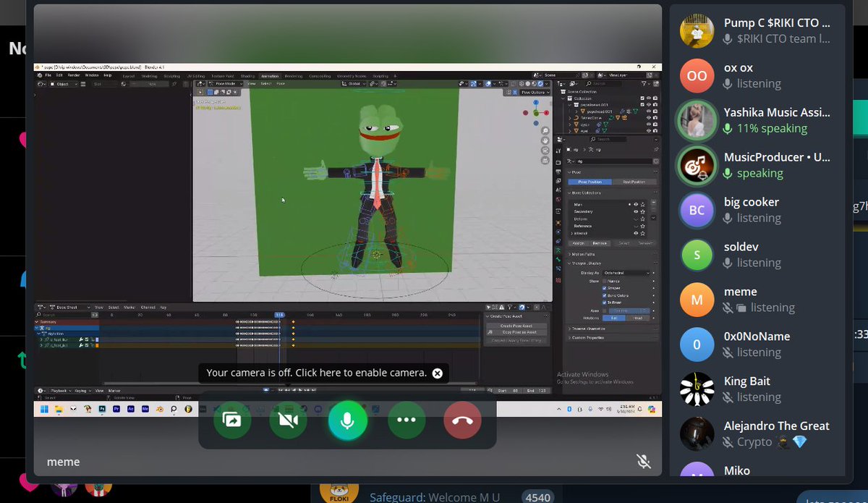The width and height of the screenshot is (868, 503).
Task: Click the Scene selector field in Blender header
Action: tap(564, 75)
